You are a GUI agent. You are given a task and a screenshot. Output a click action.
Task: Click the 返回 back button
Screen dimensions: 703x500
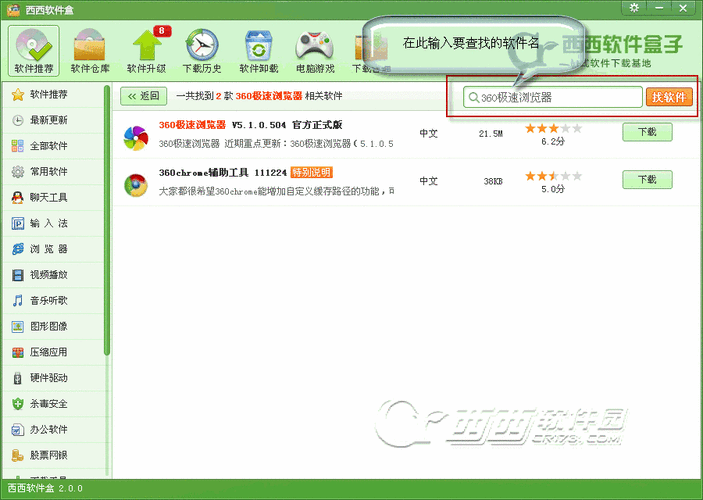[143, 96]
